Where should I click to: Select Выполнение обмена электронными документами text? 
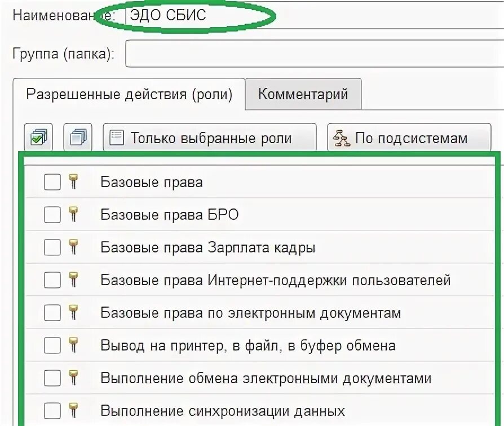click(x=266, y=379)
